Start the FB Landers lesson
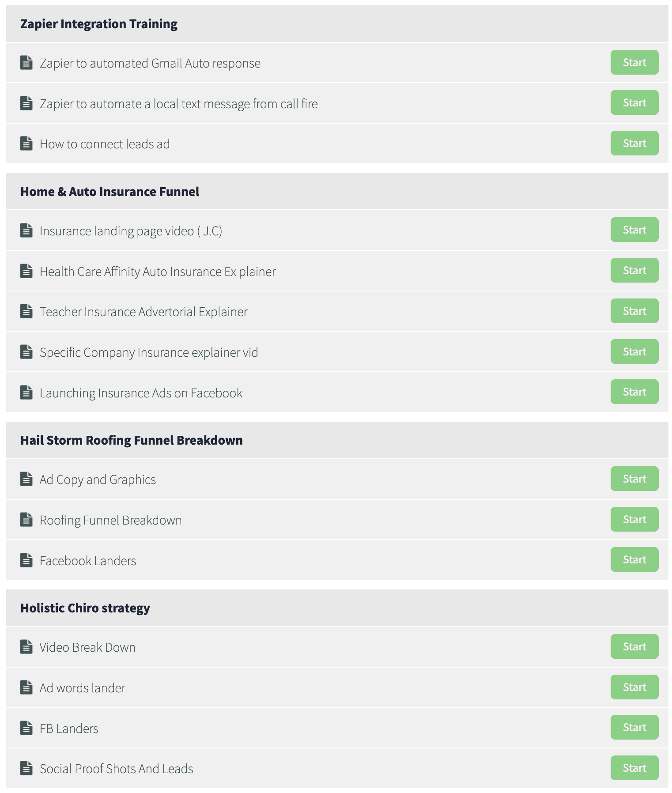672x793 pixels. point(634,727)
